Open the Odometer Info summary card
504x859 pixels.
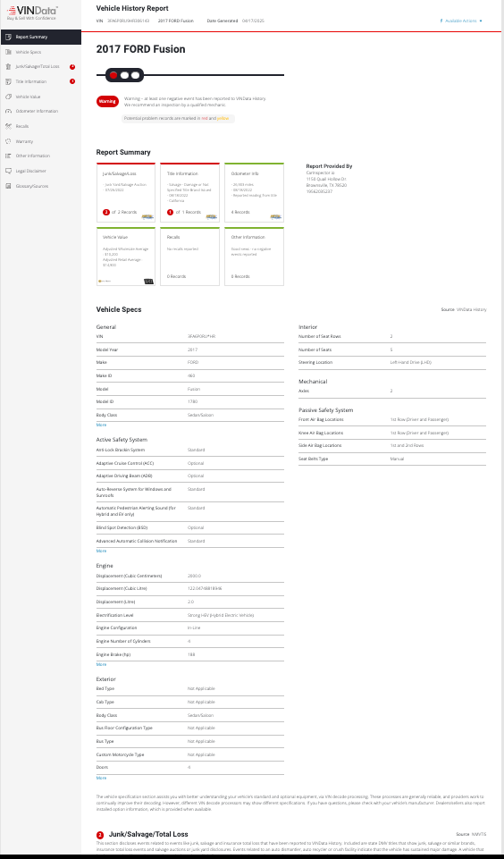point(254,192)
